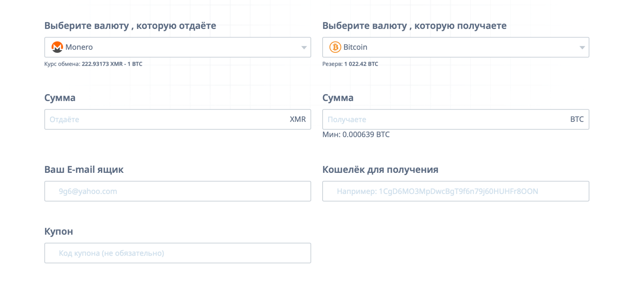Screen dimensions: 644x283
Task: Expand the Monero currency dropdown arrow
Action: click(304, 48)
